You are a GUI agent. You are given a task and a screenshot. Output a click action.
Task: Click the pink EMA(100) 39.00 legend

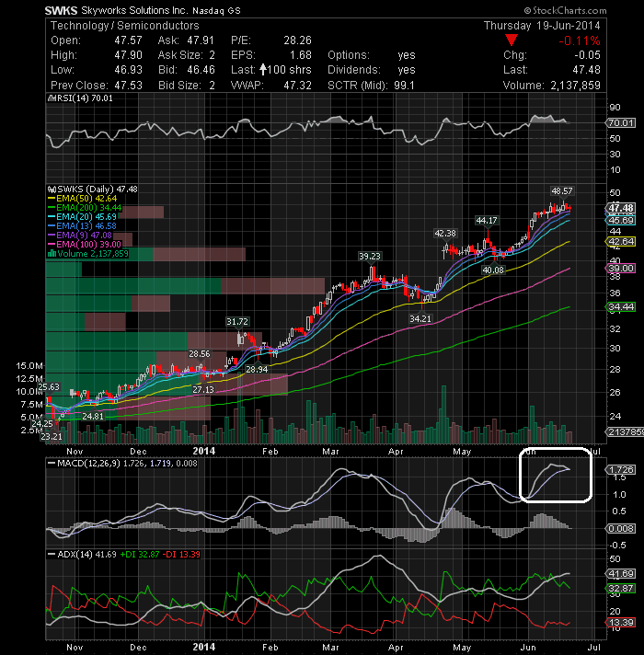[x=85, y=245]
